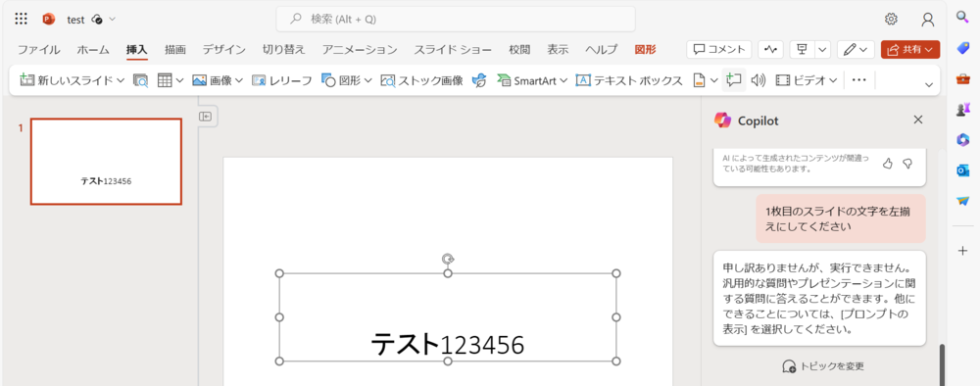Click the insert comment icon in ribbon

click(x=734, y=80)
